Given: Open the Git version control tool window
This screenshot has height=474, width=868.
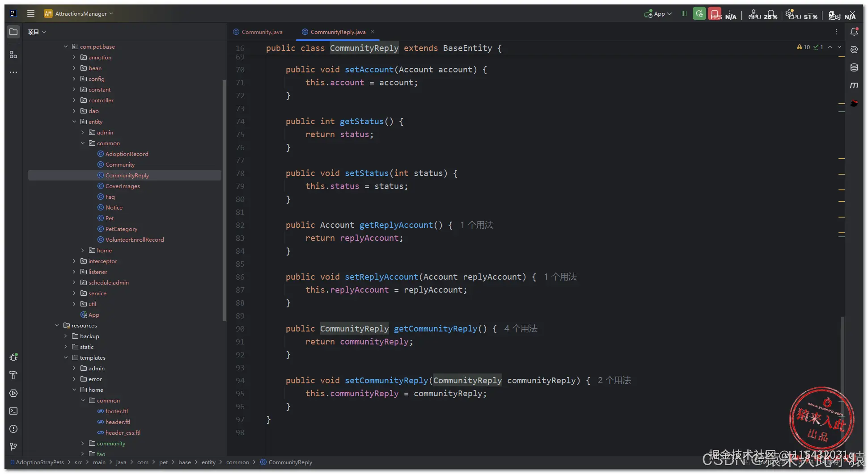Looking at the screenshot, I should coord(13,447).
